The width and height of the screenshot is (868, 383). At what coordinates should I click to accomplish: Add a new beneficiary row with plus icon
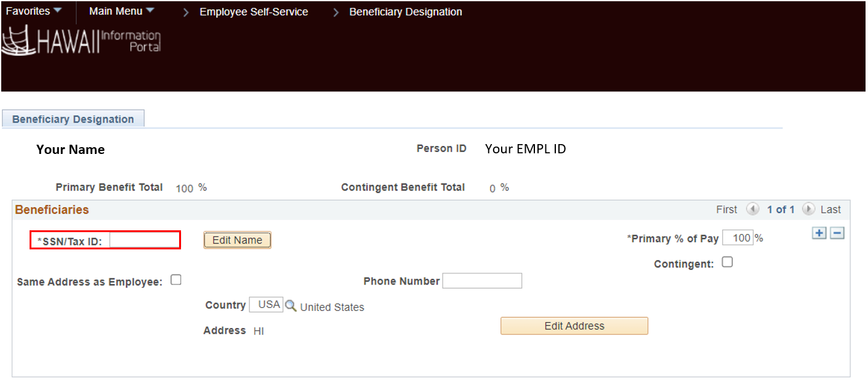click(x=819, y=233)
